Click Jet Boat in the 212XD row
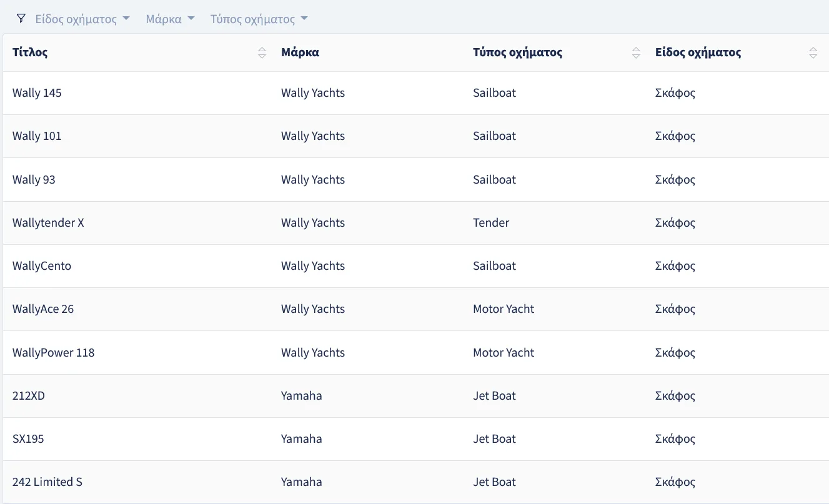This screenshot has height=504, width=829. [495, 396]
